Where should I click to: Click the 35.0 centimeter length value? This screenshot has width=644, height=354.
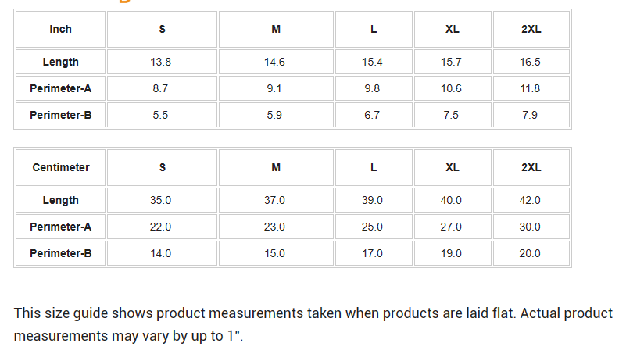coord(161,200)
